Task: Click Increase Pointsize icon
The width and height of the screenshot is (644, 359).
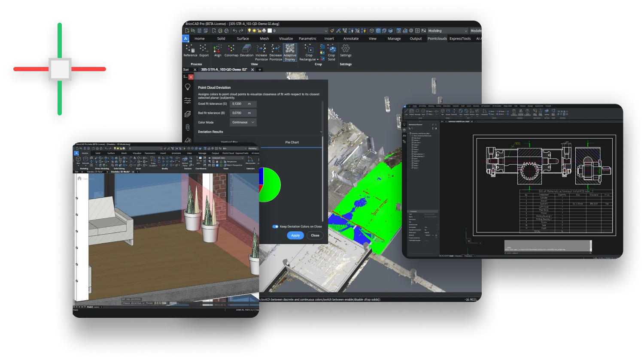Action: (261, 52)
